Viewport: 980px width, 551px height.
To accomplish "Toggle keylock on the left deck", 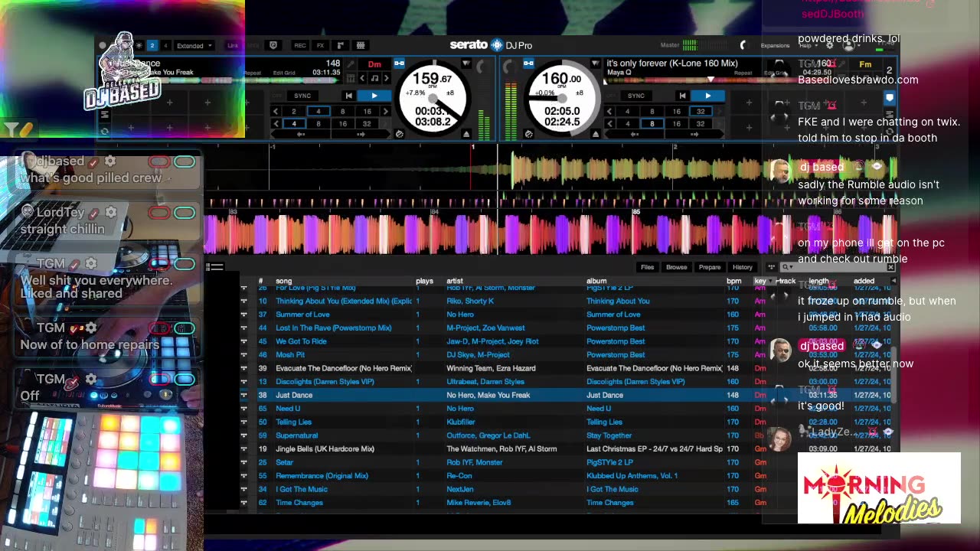I will 399,64.
